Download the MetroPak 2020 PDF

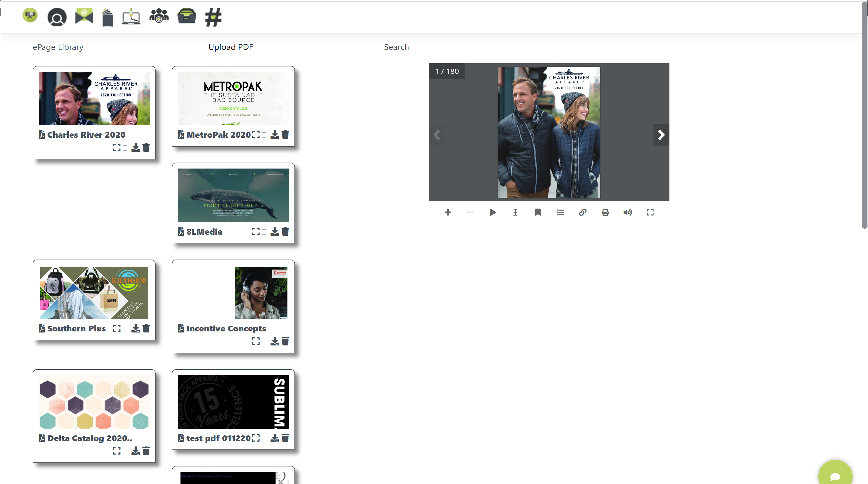(275, 135)
